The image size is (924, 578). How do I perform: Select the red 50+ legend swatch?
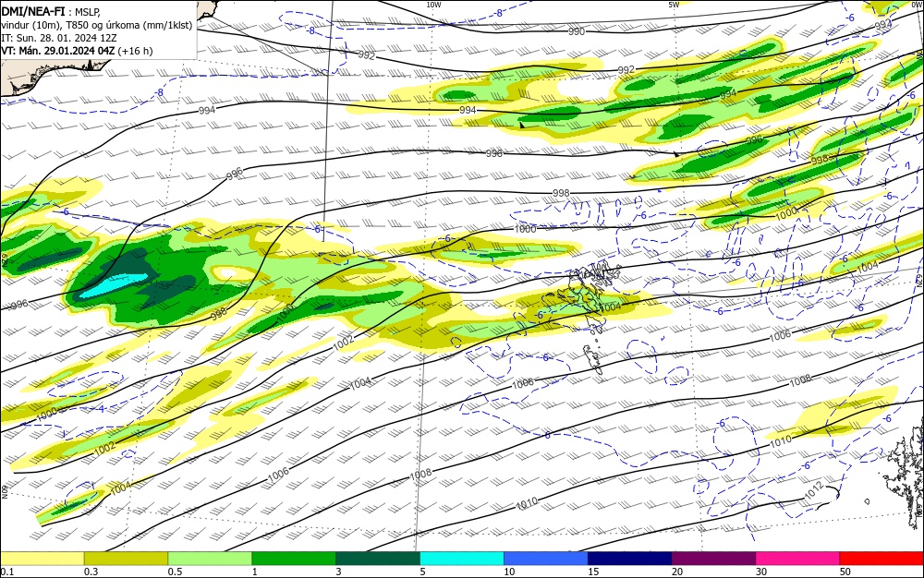pyautogui.click(x=881, y=559)
